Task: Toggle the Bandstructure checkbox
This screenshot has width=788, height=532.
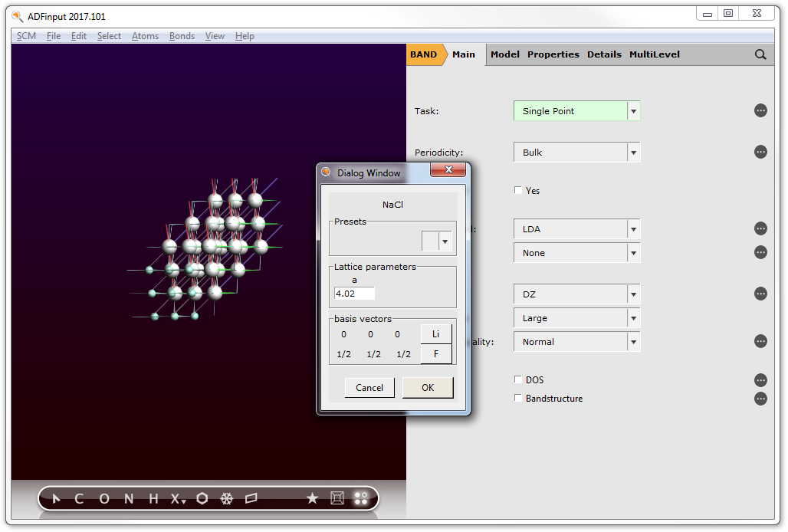Action: coord(518,399)
